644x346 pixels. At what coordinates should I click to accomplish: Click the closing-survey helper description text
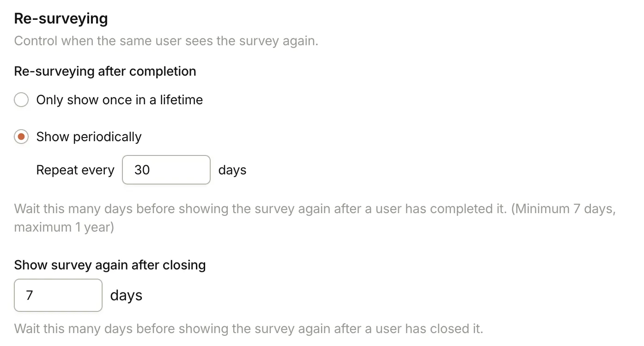249,328
